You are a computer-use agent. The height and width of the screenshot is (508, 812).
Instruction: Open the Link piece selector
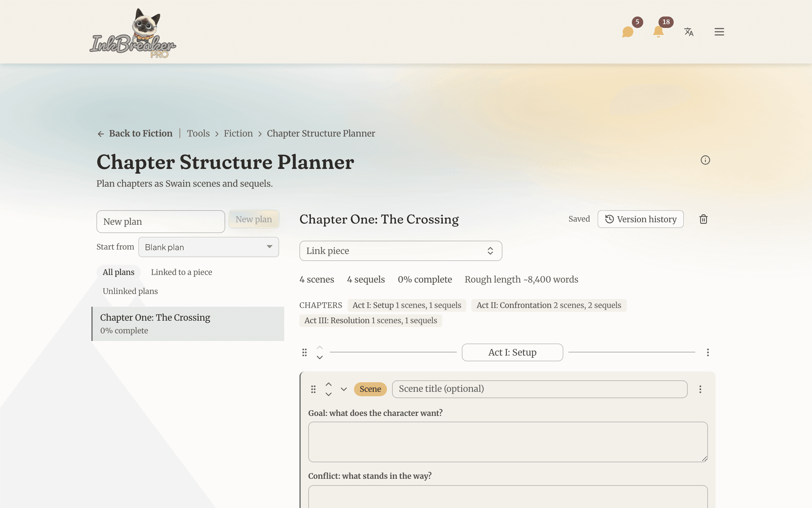click(x=401, y=251)
